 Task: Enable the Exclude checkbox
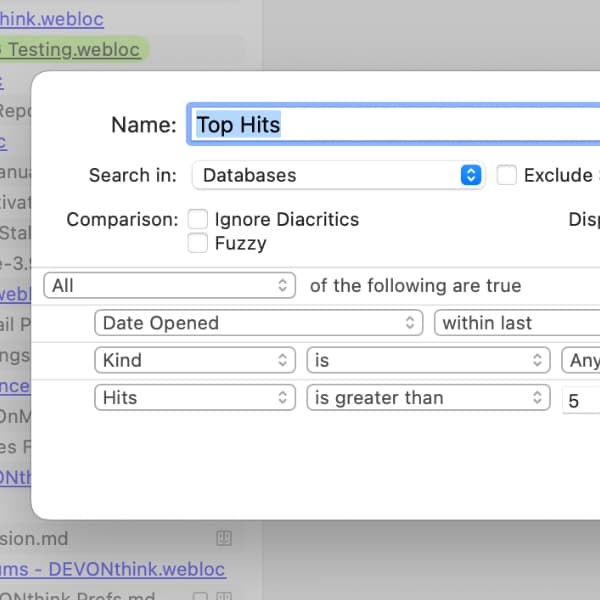506,175
